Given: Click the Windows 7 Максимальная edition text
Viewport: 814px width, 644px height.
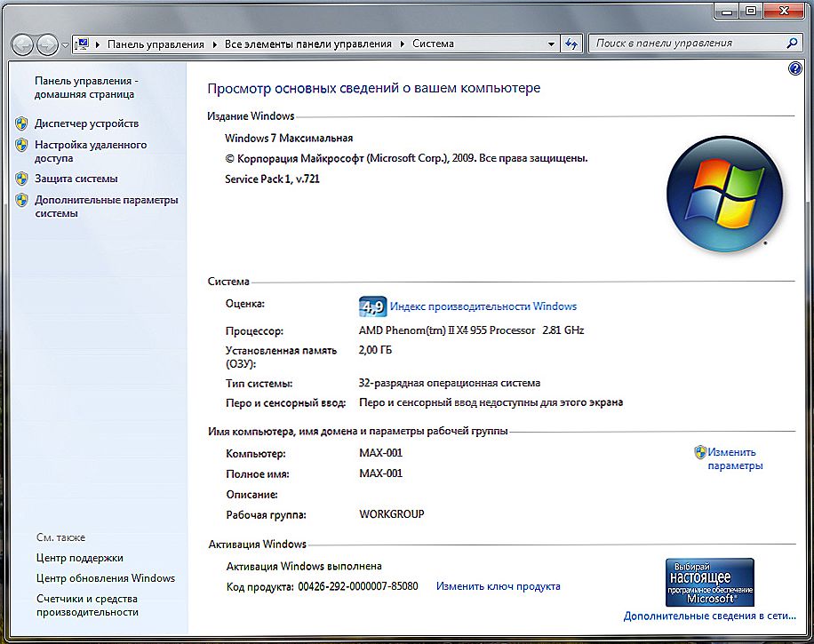Looking at the screenshot, I should [x=289, y=138].
